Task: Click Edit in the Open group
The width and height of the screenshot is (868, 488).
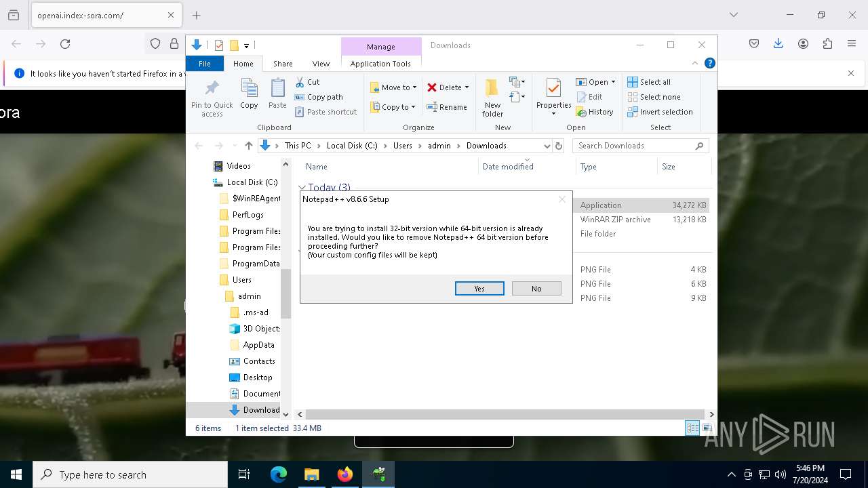Action: [589, 97]
